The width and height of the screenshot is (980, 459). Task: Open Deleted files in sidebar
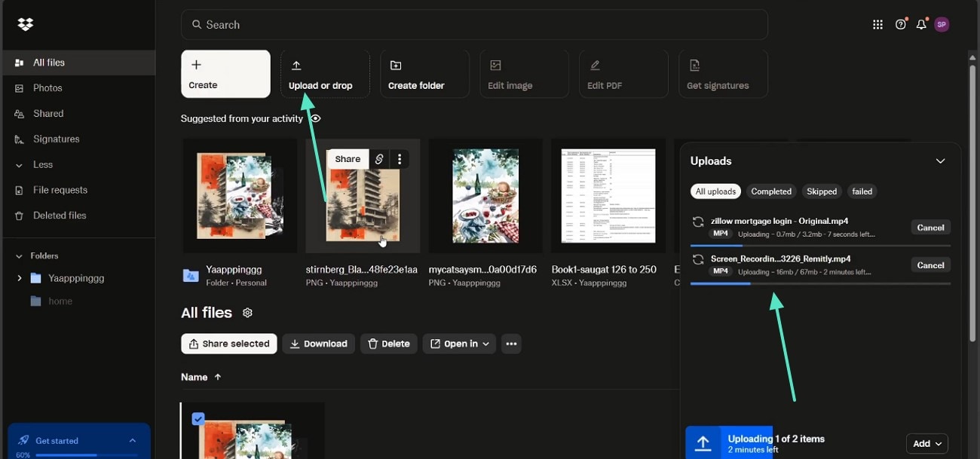pyautogui.click(x=78, y=216)
